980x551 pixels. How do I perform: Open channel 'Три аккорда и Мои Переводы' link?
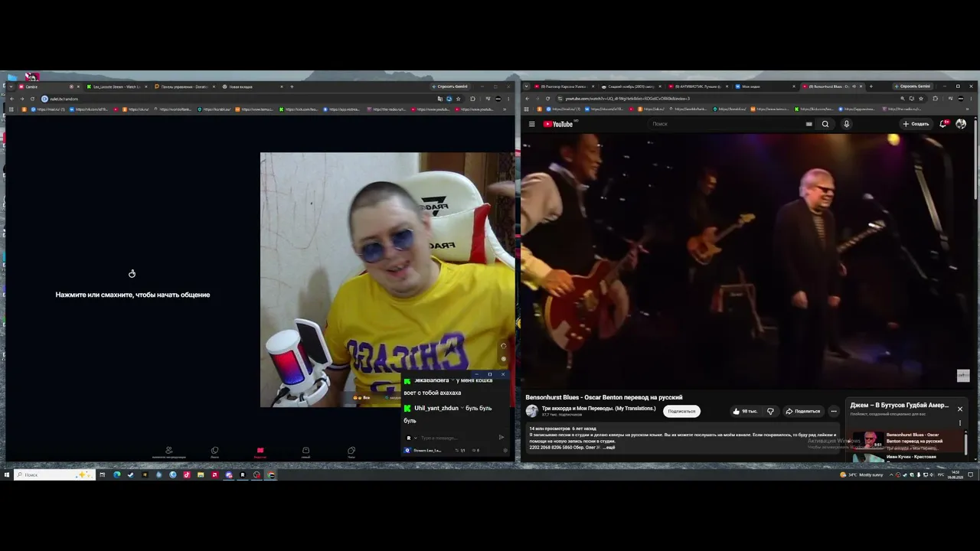[x=599, y=409]
